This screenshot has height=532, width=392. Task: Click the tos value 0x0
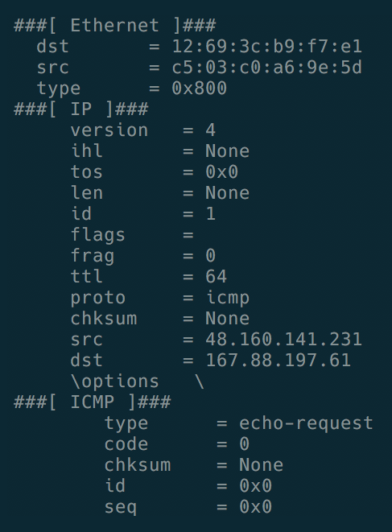tap(221, 172)
